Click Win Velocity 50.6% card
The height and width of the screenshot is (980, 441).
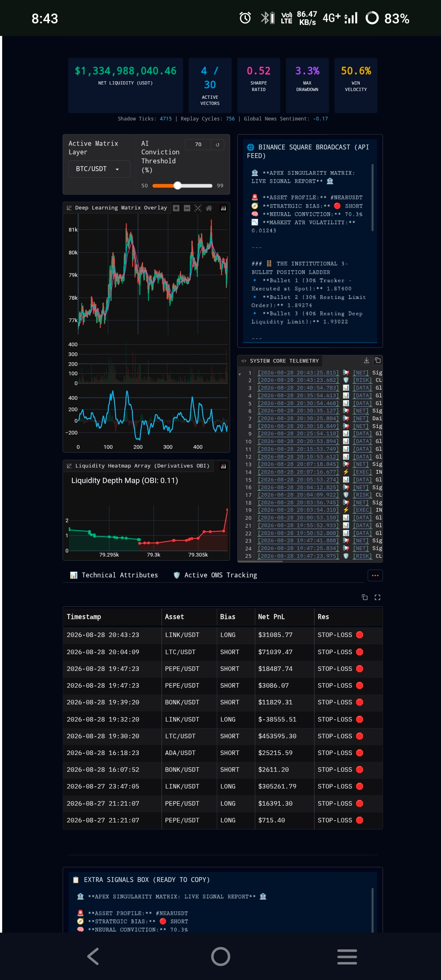(356, 85)
